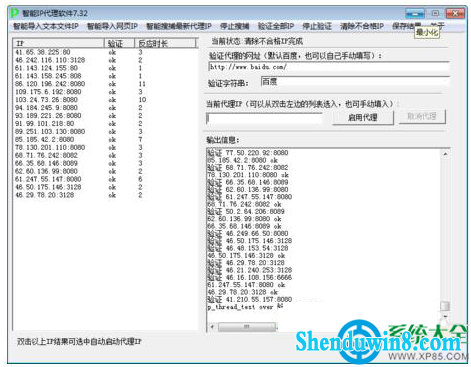The width and height of the screenshot is (471, 367).
Task: Click the 取消代理 button
Action: [x=422, y=117]
